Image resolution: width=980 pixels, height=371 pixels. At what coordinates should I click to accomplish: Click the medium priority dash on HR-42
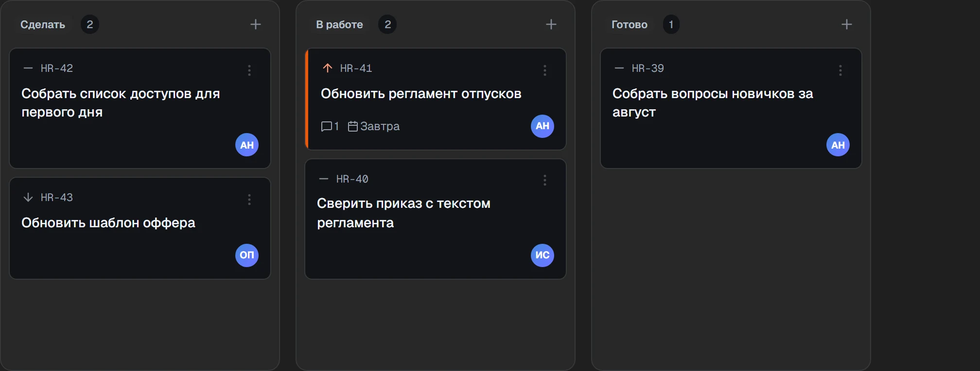pos(28,68)
